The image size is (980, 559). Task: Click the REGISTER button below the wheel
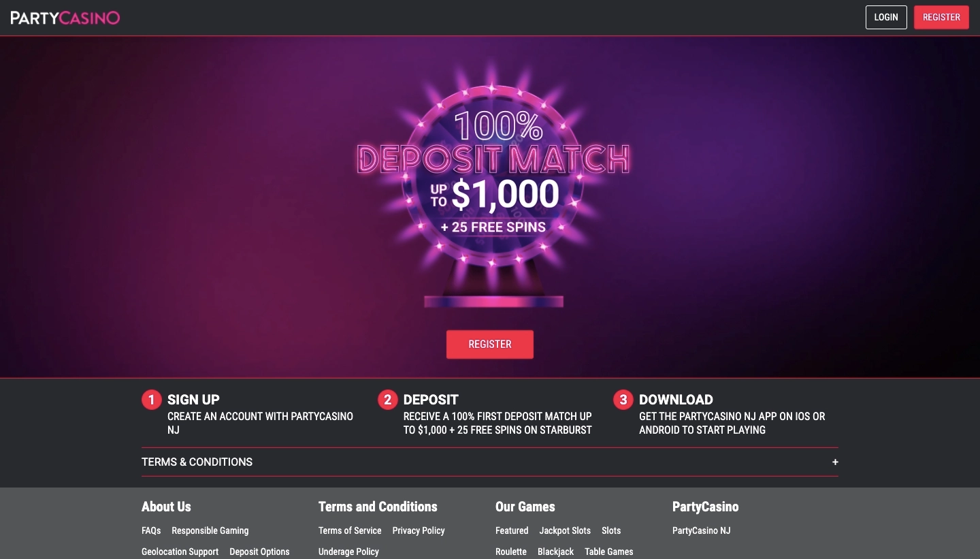490,345
